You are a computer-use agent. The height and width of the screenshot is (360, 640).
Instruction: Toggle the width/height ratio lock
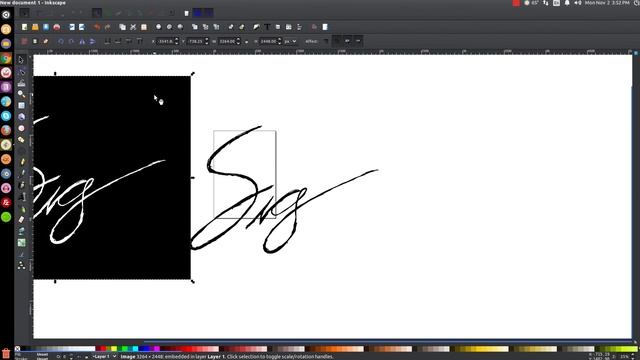pyautogui.click(x=247, y=42)
